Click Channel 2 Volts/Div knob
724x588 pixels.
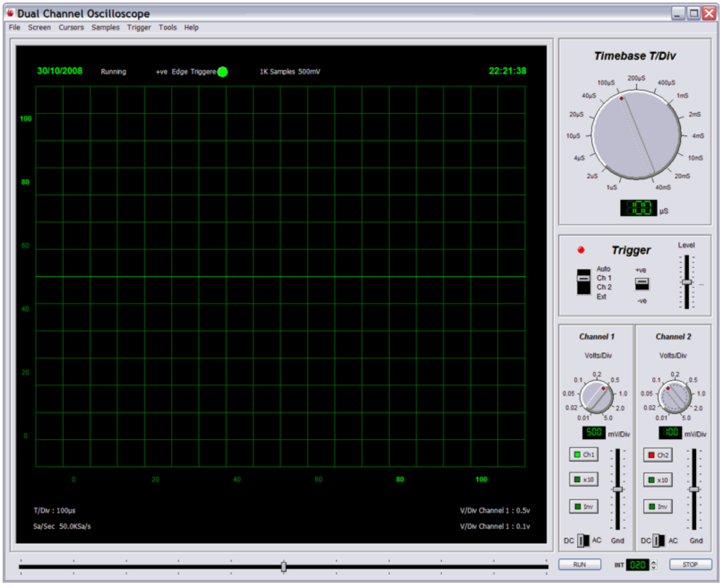pos(675,397)
